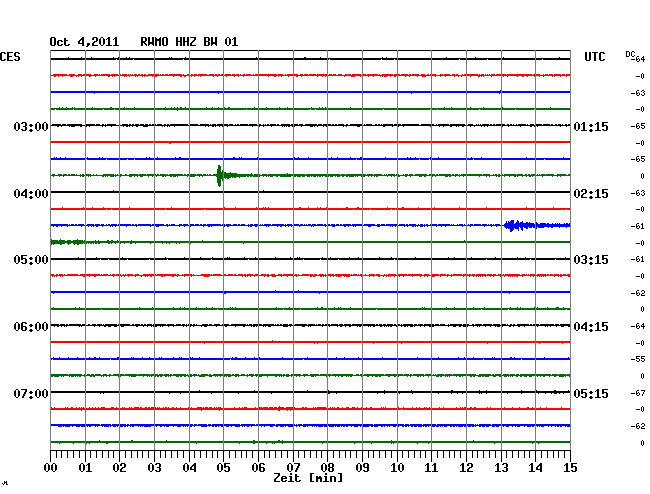Screen dimensions: 650x494
Task: Select the 03:00 local time label
Action: [31, 126]
